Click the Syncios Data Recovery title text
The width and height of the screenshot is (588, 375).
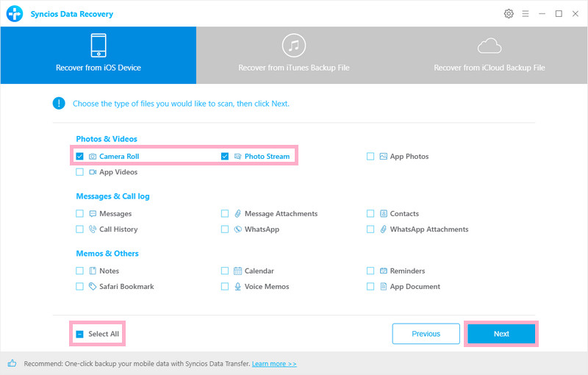71,14
